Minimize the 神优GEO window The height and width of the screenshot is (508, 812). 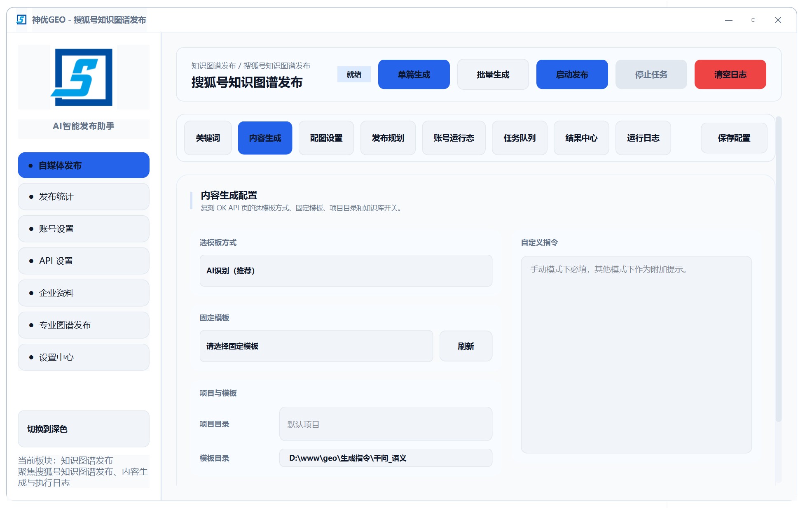tap(728, 20)
